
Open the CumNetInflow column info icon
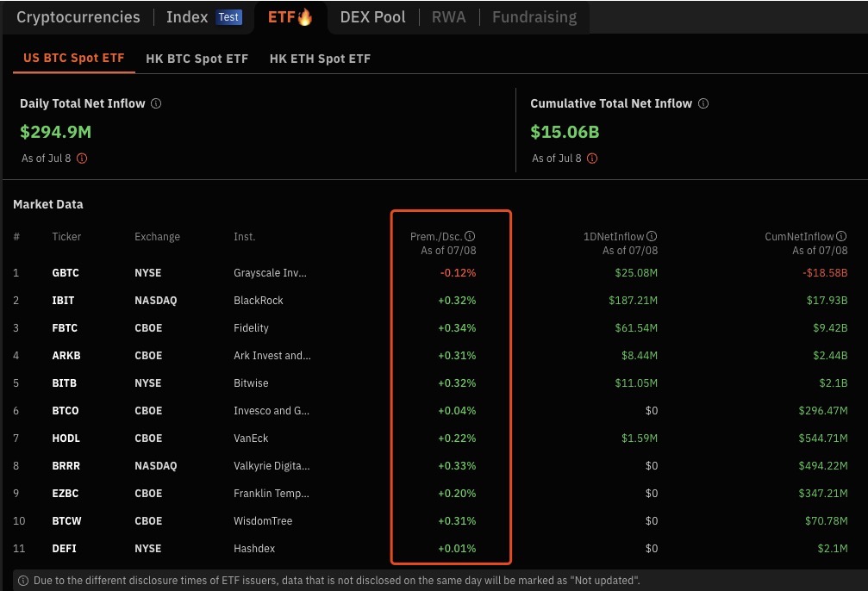point(841,236)
